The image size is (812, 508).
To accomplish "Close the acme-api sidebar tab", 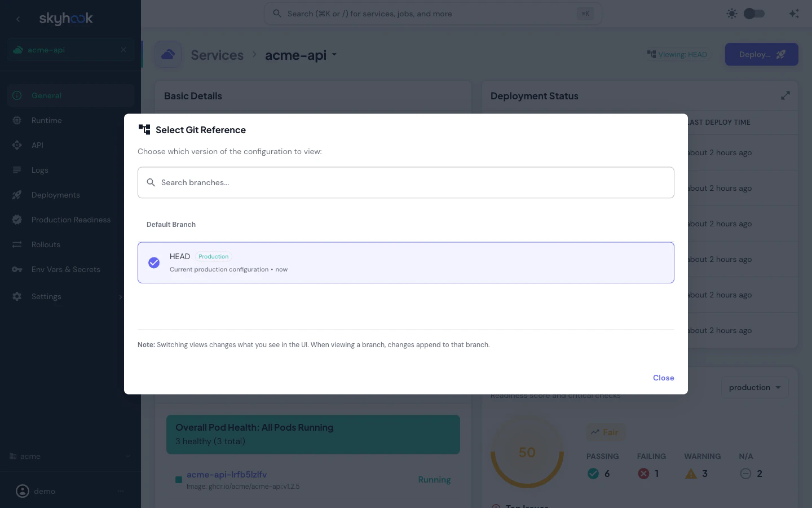I will (x=123, y=50).
